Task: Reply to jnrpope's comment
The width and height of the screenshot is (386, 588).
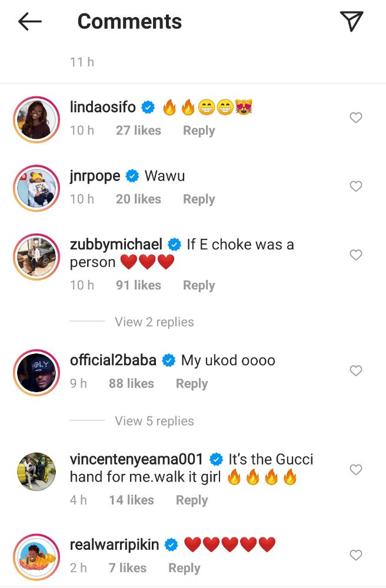Action: (199, 199)
